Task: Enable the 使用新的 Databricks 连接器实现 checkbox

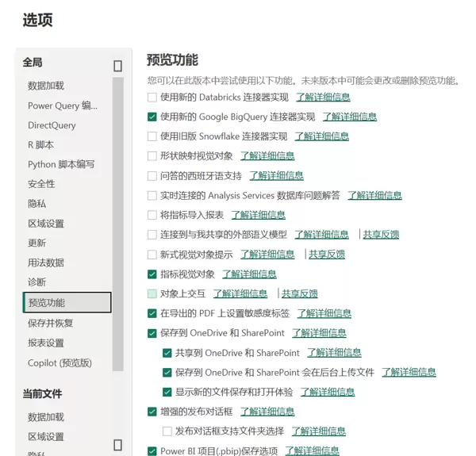Action: pos(152,97)
